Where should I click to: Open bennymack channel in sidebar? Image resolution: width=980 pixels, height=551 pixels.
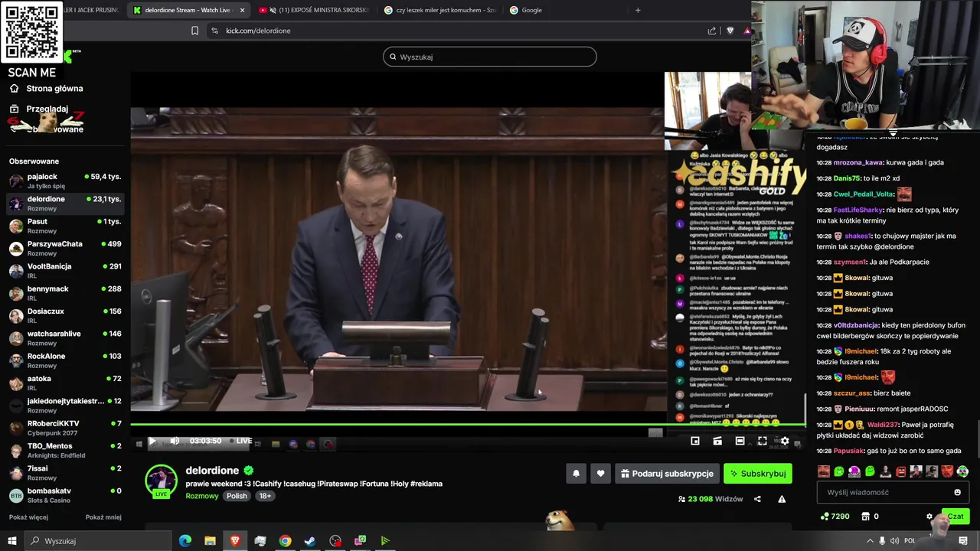[65, 293]
